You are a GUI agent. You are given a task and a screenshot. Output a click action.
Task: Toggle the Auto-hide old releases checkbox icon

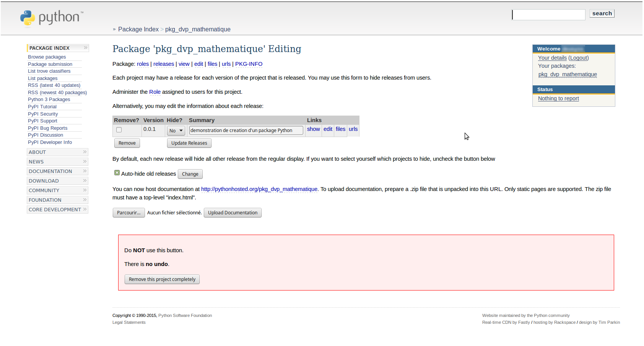pyautogui.click(x=117, y=173)
